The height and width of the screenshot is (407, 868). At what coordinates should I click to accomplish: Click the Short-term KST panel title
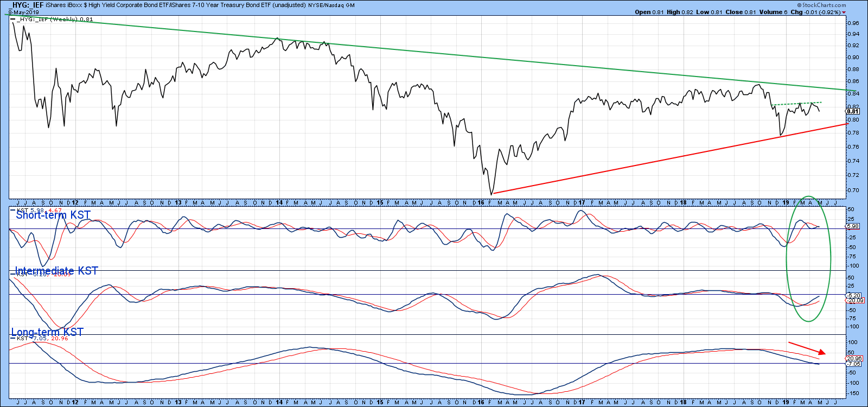click(53, 215)
